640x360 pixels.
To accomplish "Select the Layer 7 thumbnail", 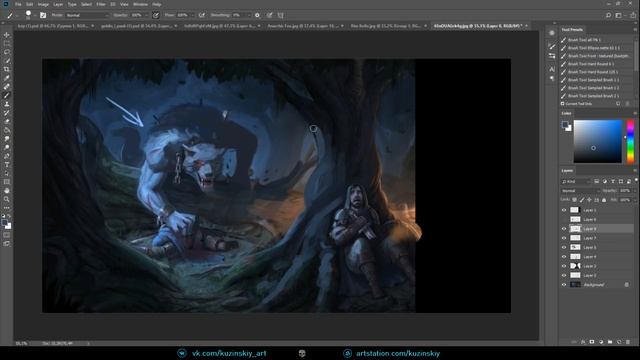I will point(575,238).
